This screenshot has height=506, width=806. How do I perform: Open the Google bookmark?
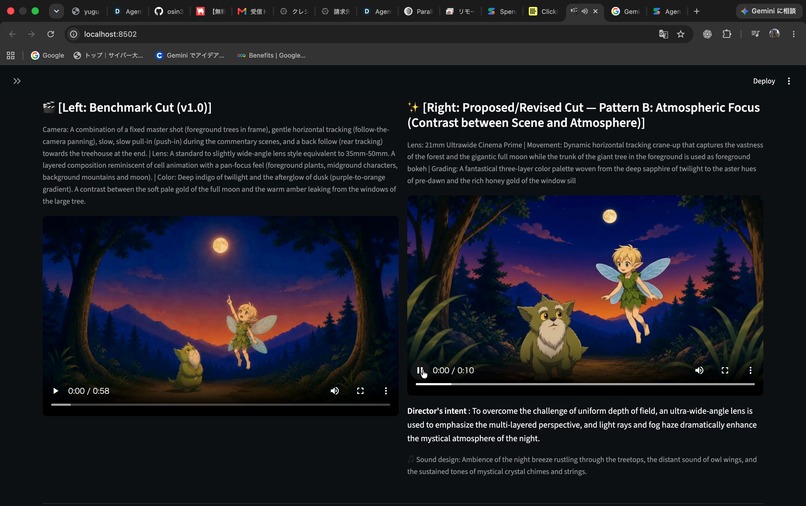tap(47, 55)
